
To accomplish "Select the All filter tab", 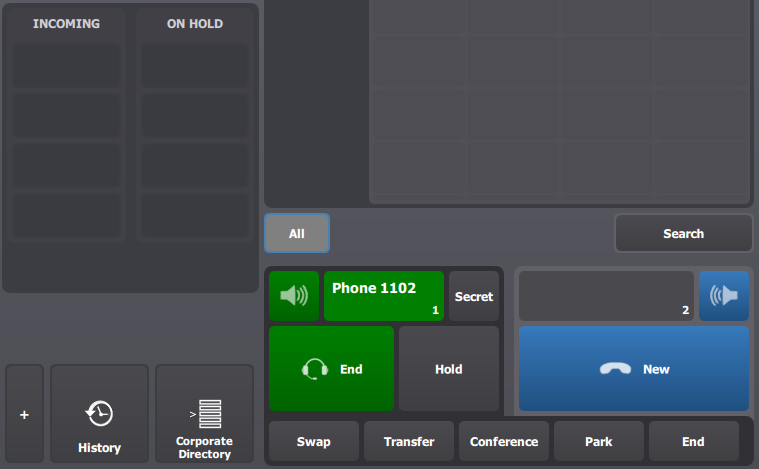I will point(297,233).
